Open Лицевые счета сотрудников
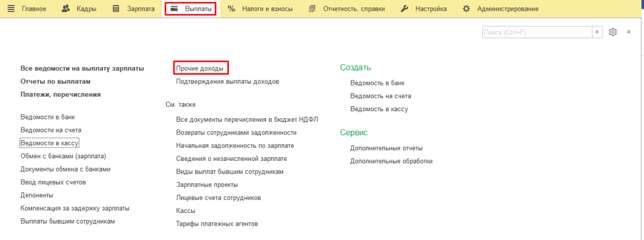644x240 pixels. click(x=218, y=198)
